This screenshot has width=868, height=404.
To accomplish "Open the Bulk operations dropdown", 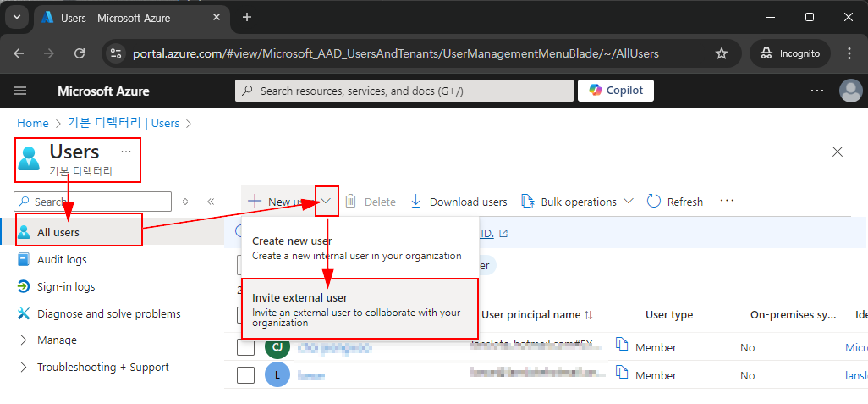I will (577, 202).
